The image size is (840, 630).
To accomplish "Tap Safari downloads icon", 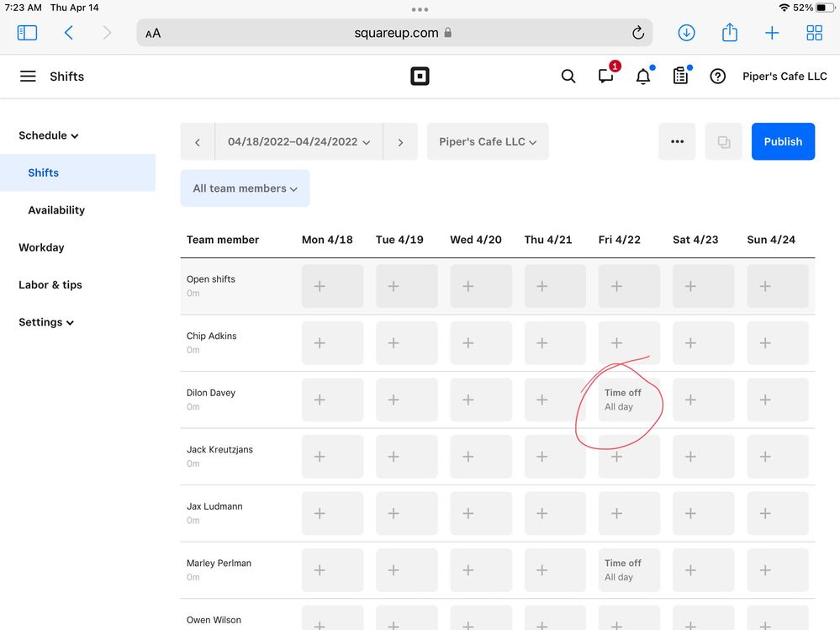I will click(x=686, y=33).
